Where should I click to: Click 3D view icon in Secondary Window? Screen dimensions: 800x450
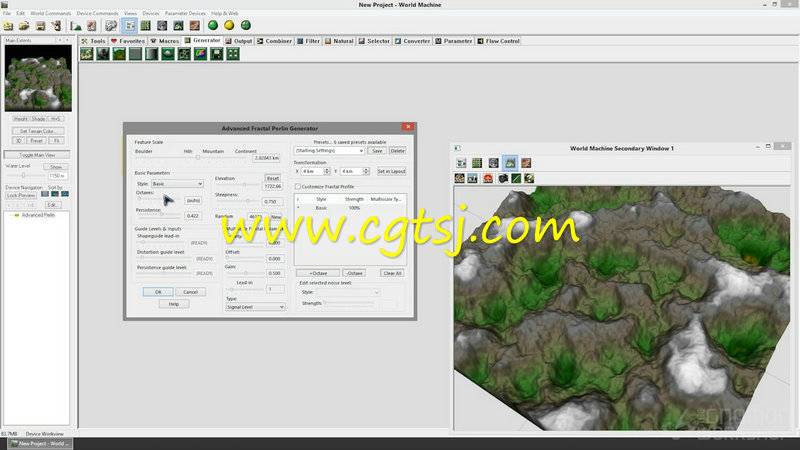(510, 163)
